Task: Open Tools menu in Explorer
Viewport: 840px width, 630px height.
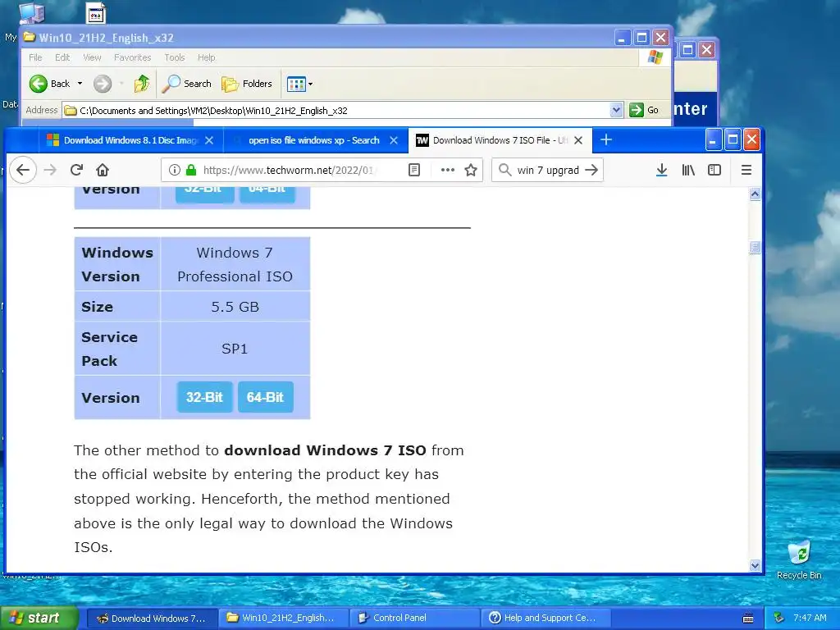Action: tap(174, 57)
